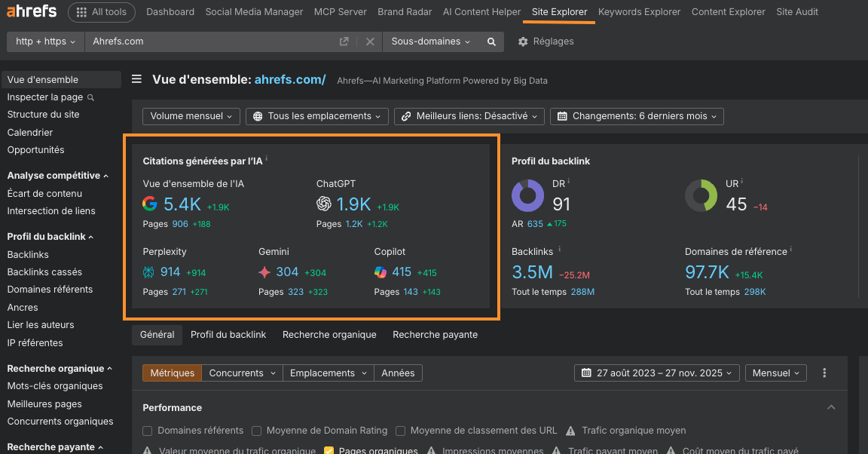Open the Volume mensuel dropdown
Image resolution: width=868 pixels, height=454 pixels.
(191, 116)
